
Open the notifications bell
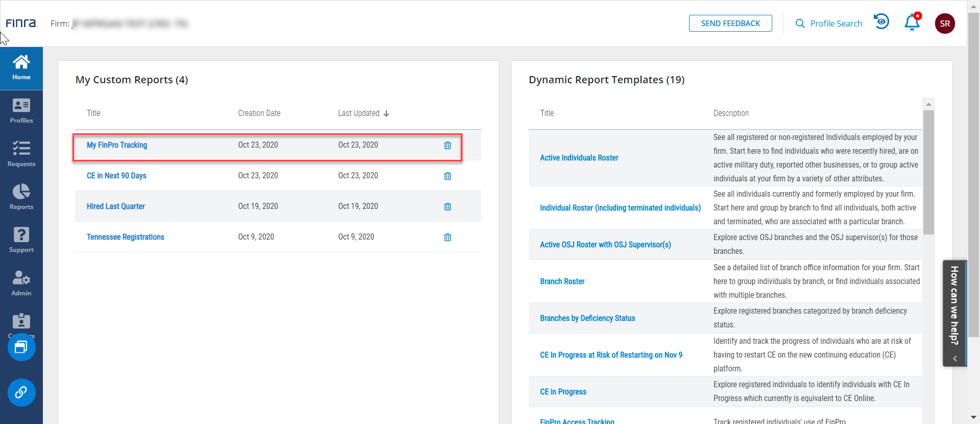coord(912,23)
